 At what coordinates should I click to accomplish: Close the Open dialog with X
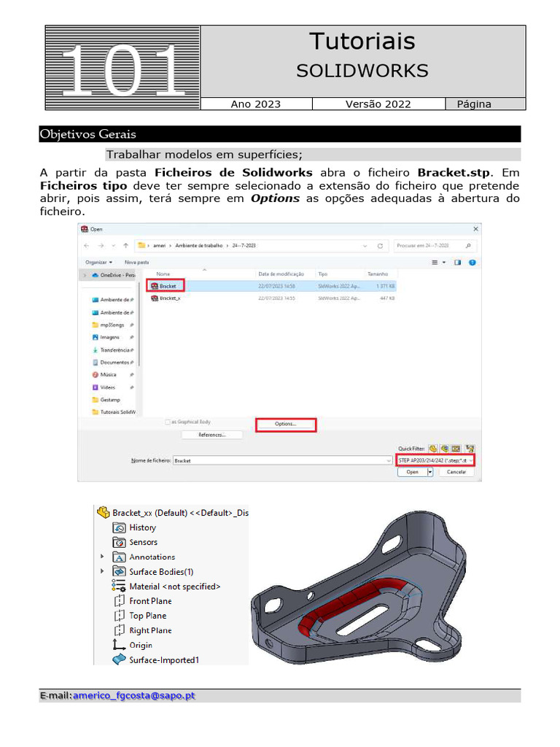(475, 229)
